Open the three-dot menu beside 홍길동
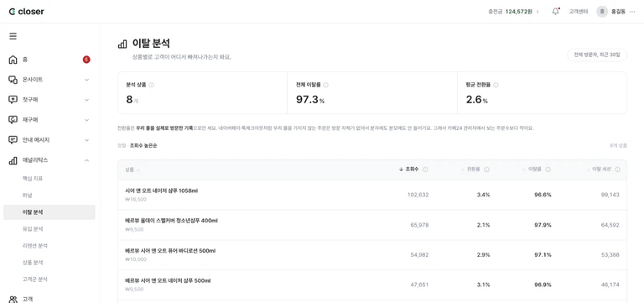The width and height of the screenshot is (644, 303). tap(632, 12)
